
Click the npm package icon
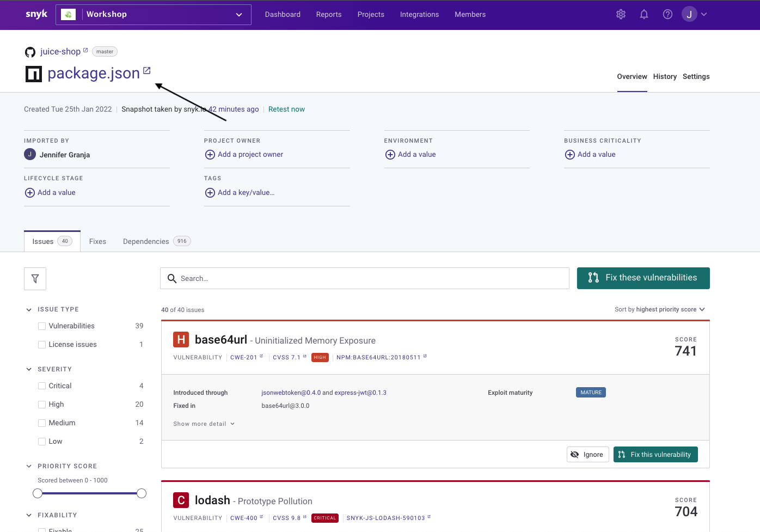(34, 74)
